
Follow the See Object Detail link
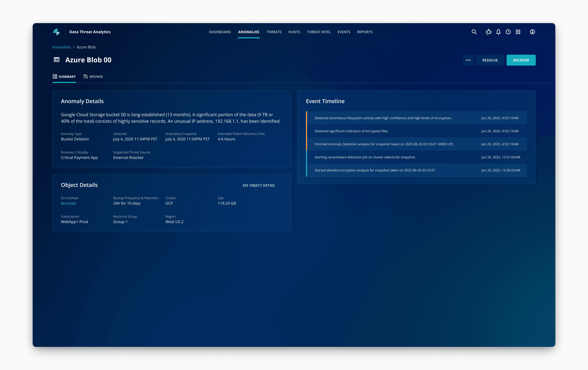tap(259, 186)
